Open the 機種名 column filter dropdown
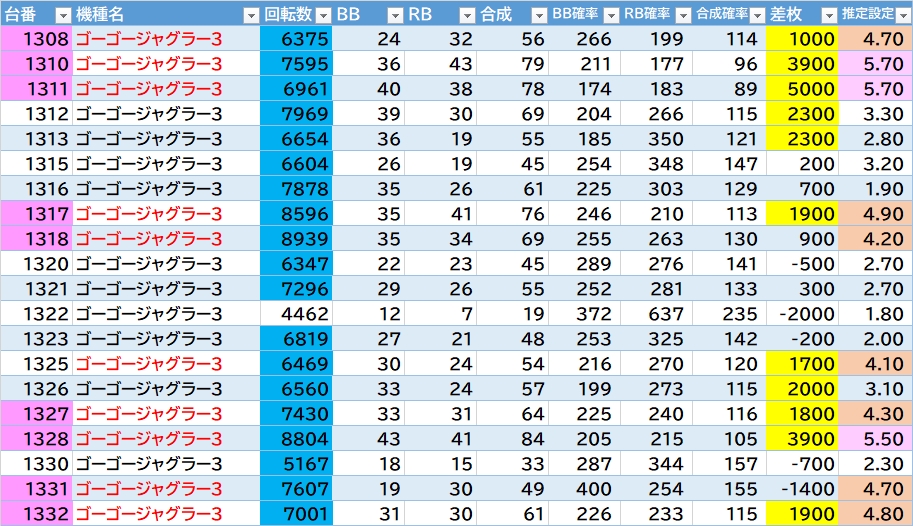This screenshot has height=526, width=913. tap(251, 15)
